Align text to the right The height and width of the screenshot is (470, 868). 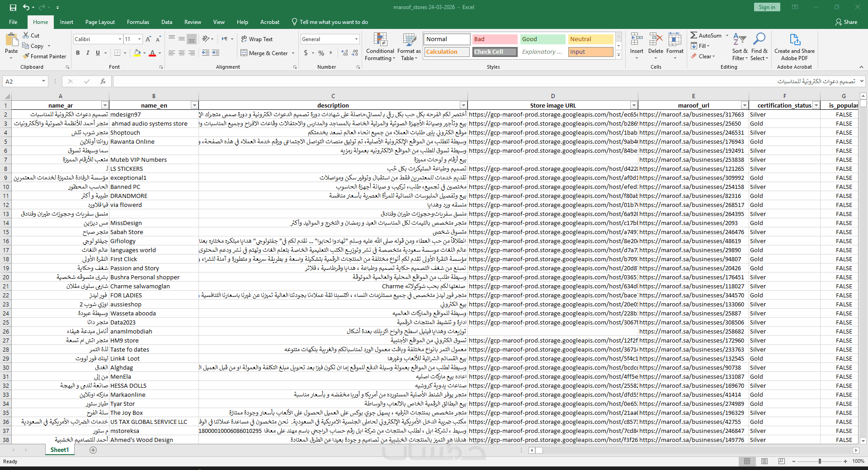pyautogui.click(x=192, y=53)
